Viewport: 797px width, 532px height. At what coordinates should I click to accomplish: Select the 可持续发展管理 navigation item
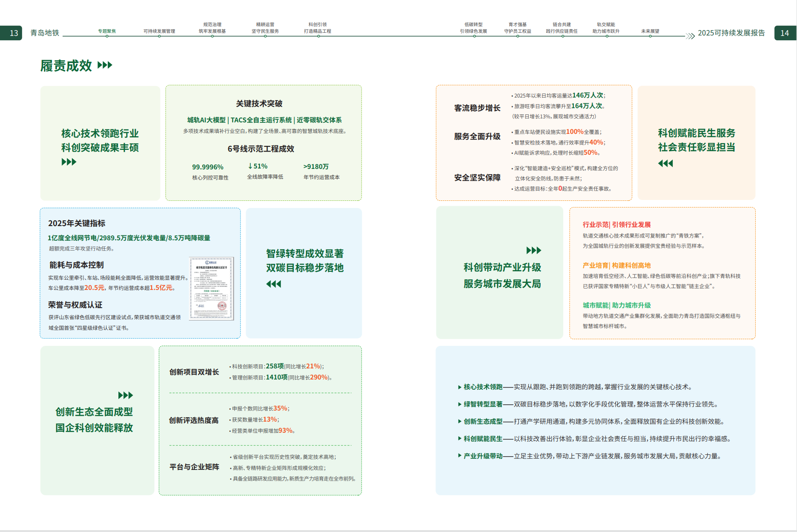(x=159, y=31)
